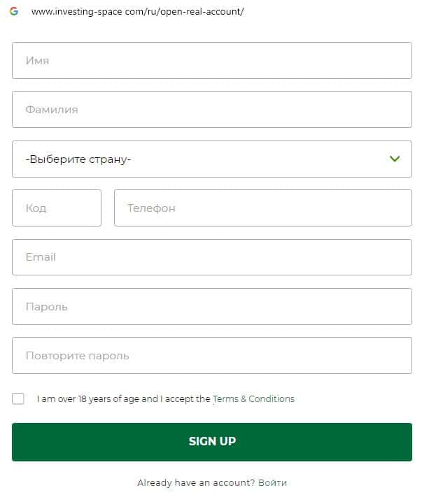Viewport: 422px width, 504px height.
Task: Click into the 'Фамилия' surname field
Action: [211, 110]
